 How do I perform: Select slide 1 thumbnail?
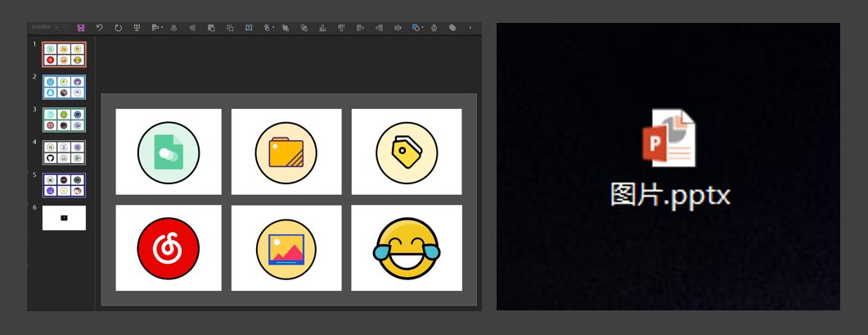64,54
